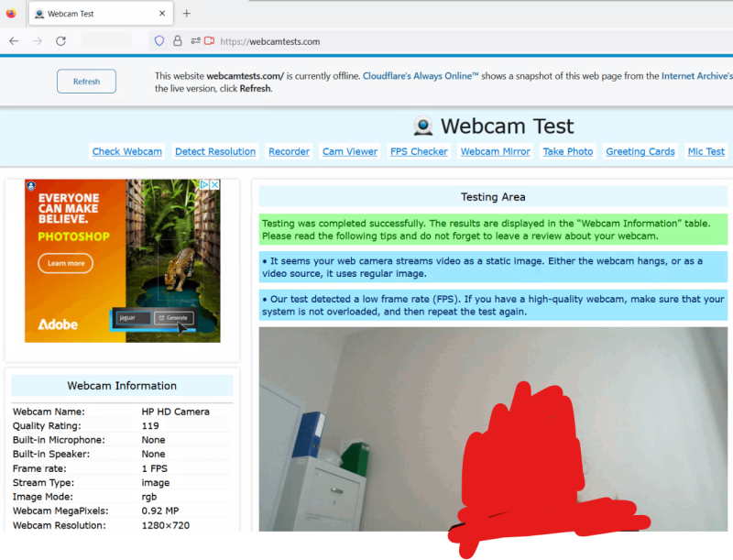Click the 1 FPS frame rate value
Screen dimensions: 733x560
click(x=154, y=468)
